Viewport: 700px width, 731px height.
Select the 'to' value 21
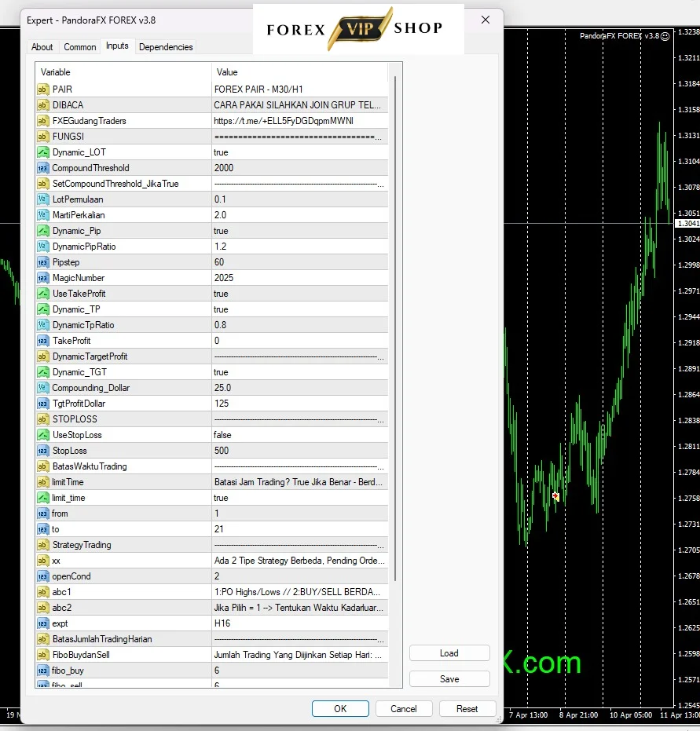pos(300,529)
